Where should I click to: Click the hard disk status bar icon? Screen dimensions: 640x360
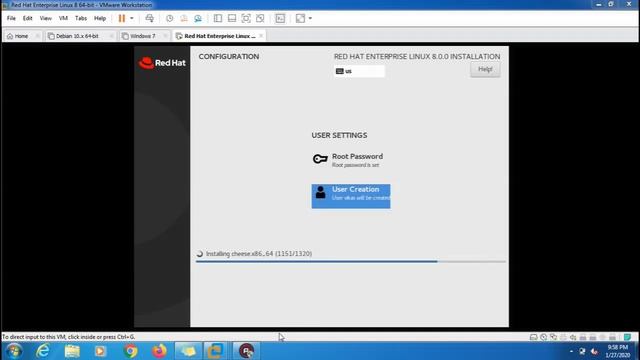click(533, 337)
